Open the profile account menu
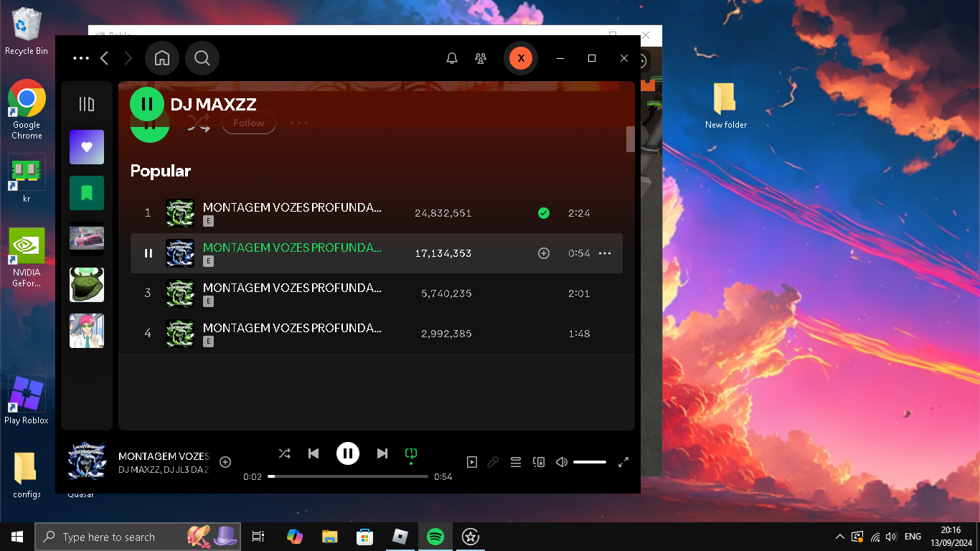Viewport: 980px width, 551px height. pyautogui.click(x=521, y=58)
